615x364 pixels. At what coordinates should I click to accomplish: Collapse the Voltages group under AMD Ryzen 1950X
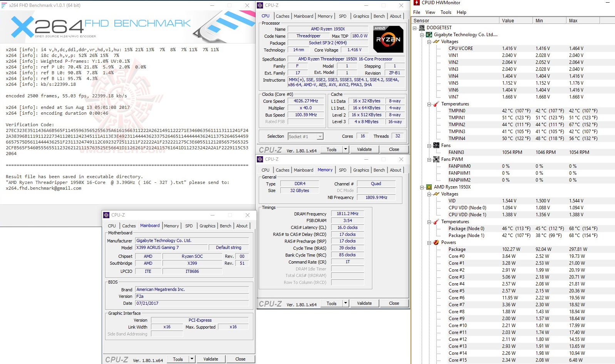pos(429,194)
